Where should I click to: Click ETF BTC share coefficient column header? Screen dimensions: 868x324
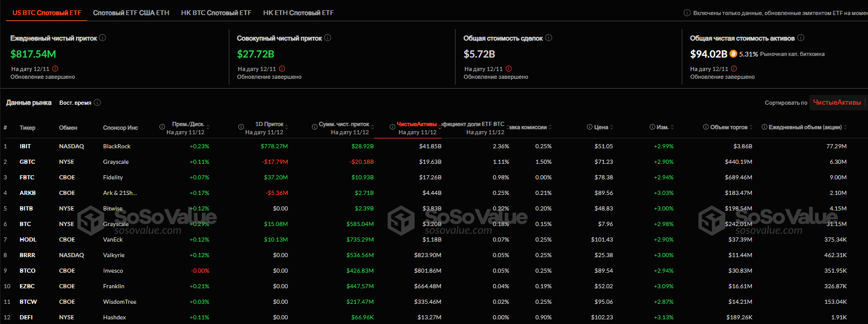click(x=473, y=124)
